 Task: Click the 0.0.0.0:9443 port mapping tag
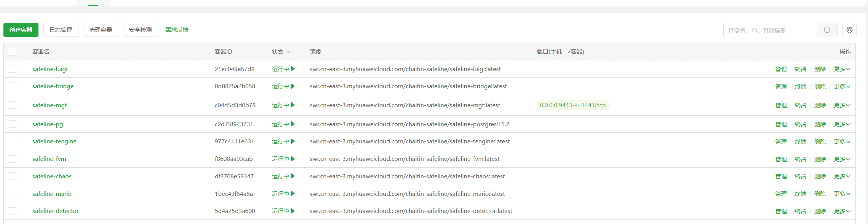point(572,105)
